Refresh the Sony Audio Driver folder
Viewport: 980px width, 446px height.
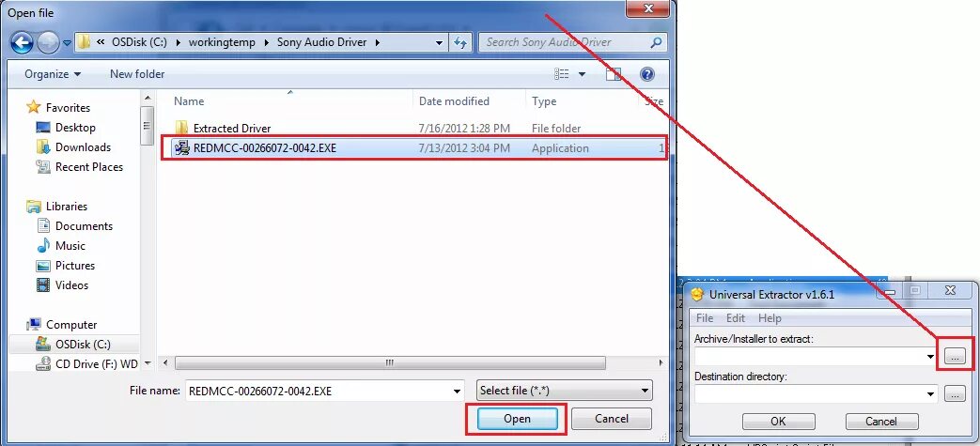pyautogui.click(x=460, y=42)
